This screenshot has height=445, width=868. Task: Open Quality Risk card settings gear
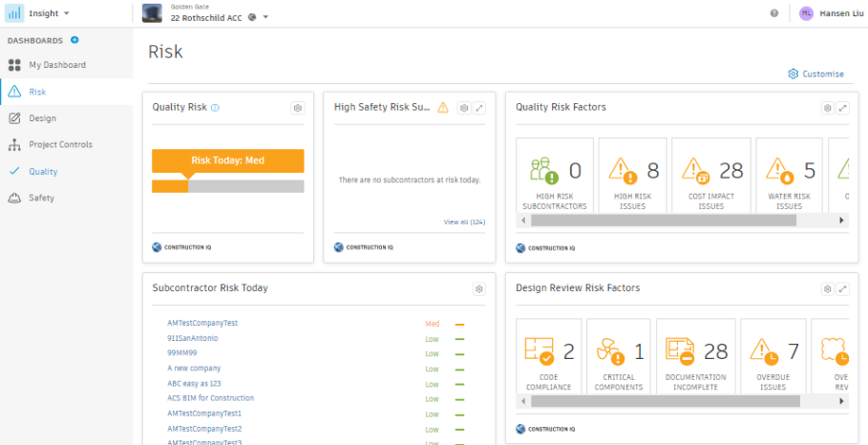pos(297,108)
